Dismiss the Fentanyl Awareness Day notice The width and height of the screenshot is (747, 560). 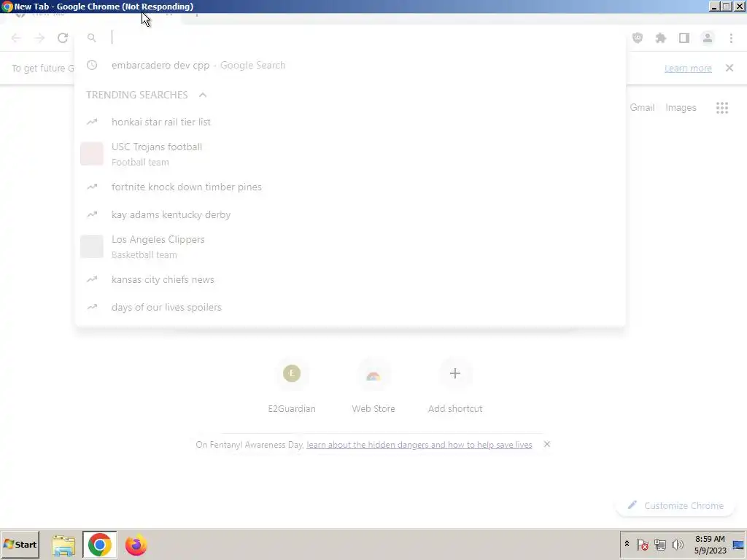547,444
